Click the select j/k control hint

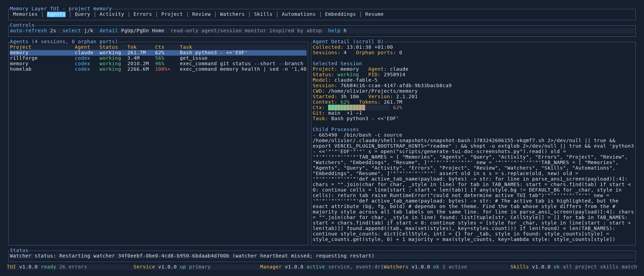pos(78,31)
